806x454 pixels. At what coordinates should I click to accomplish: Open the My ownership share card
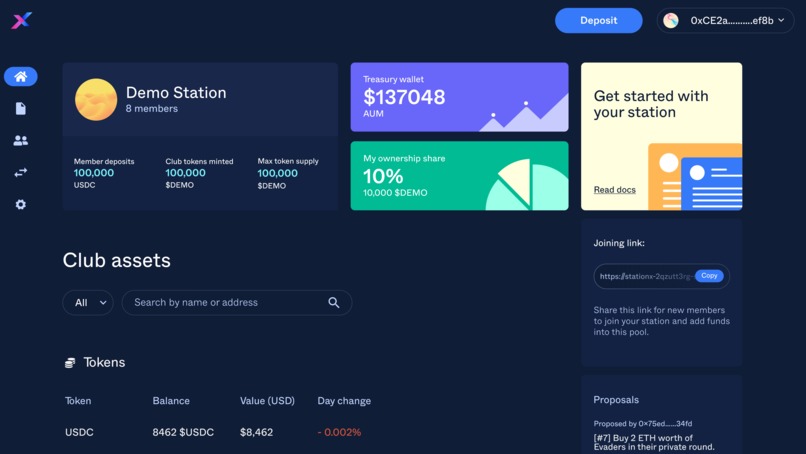coord(460,176)
